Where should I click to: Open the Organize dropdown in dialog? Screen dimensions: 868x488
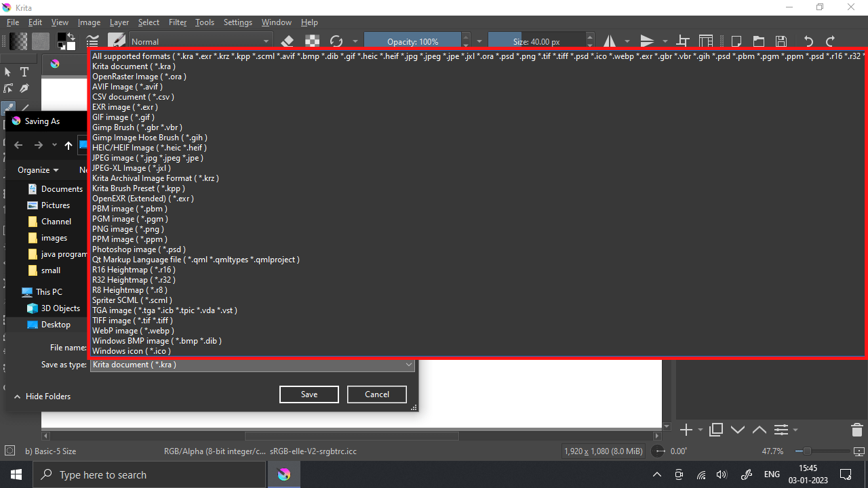(x=38, y=170)
